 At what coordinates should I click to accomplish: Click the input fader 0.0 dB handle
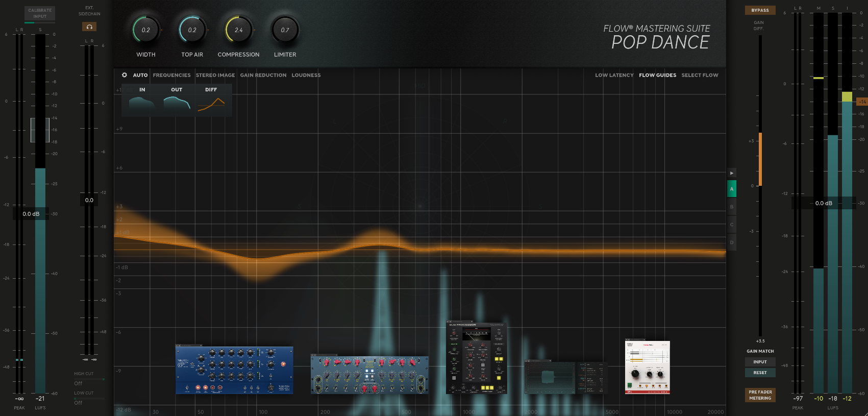pyautogui.click(x=31, y=214)
